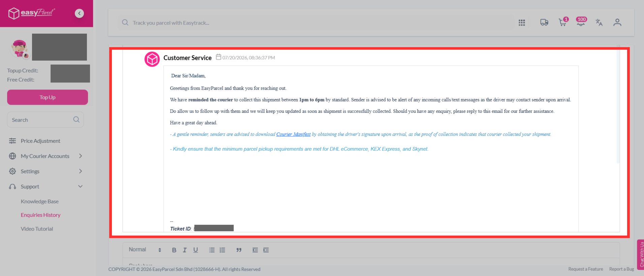Decrease indent in reply editor
This screenshot has width=644, height=276.
(255, 250)
